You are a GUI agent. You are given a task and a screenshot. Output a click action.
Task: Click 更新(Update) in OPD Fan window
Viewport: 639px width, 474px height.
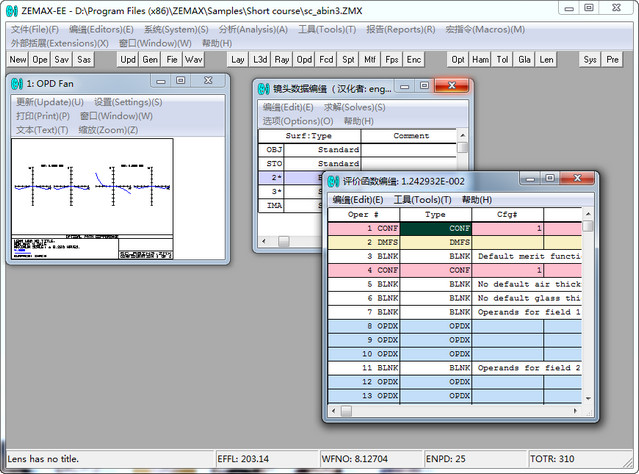click(x=50, y=102)
